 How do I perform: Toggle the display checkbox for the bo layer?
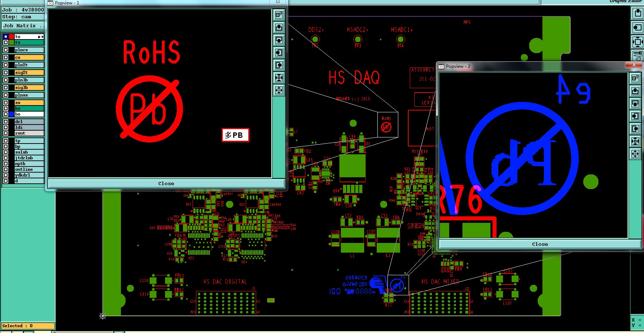pyautogui.click(x=6, y=114)
